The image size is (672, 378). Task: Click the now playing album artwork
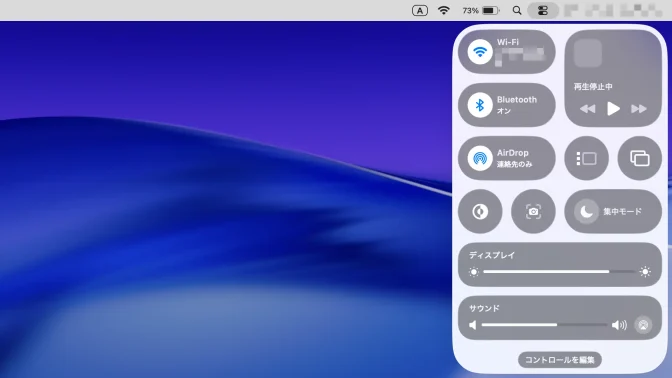pos(588,53)
